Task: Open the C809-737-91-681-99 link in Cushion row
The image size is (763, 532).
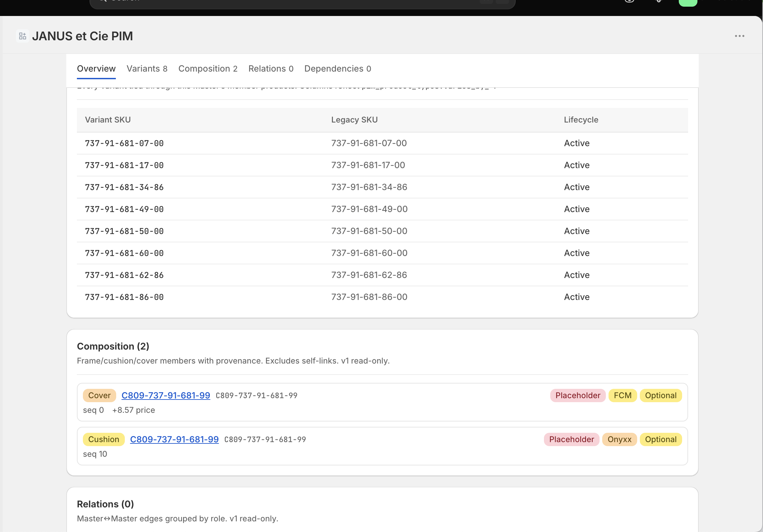Action: click(x=174, y=439)
